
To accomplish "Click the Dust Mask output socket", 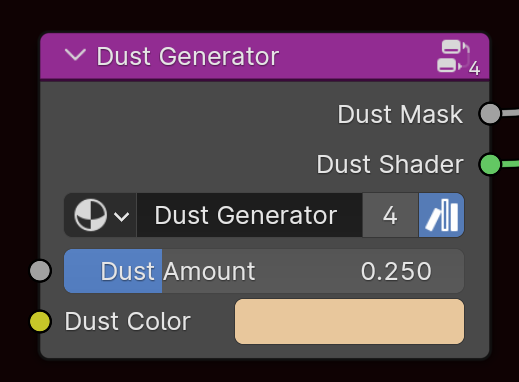I will click(490, 114).
